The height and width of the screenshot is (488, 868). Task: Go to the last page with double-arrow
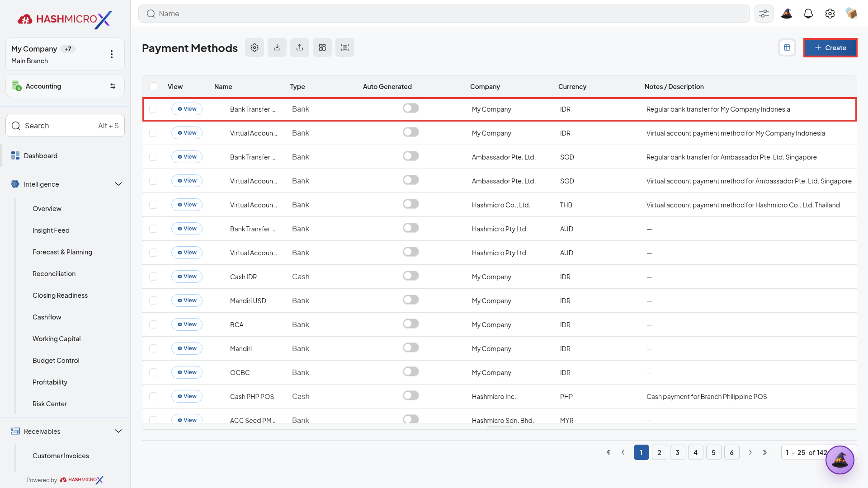point(765,452)
